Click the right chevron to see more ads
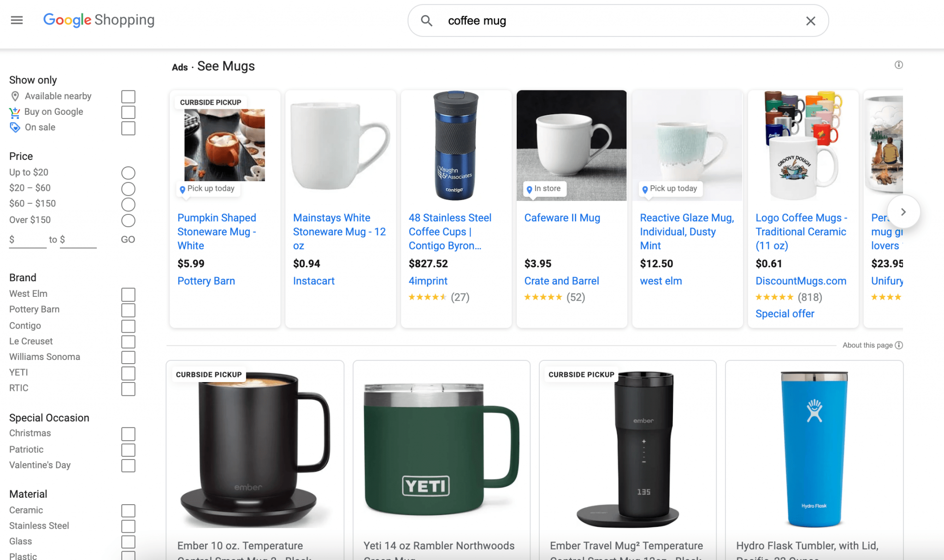The width and height of the screenshot is (944, 560). click(x=903, y=212)
